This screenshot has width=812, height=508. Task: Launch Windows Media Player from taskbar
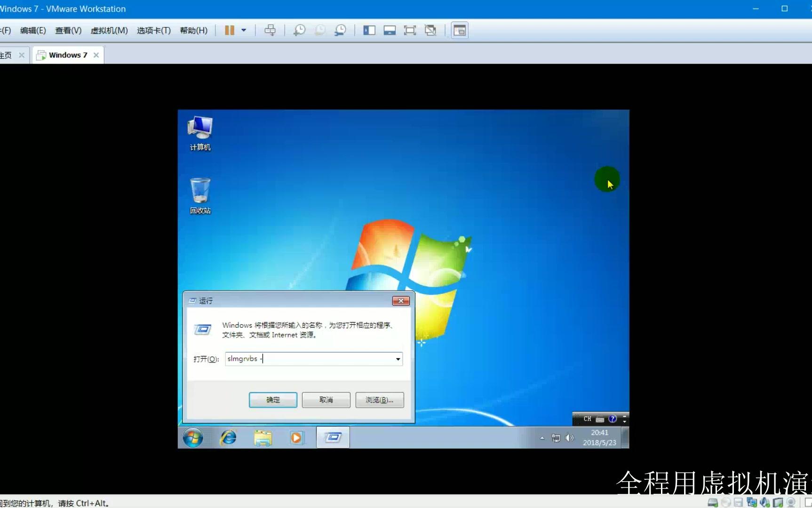(297, 437)
